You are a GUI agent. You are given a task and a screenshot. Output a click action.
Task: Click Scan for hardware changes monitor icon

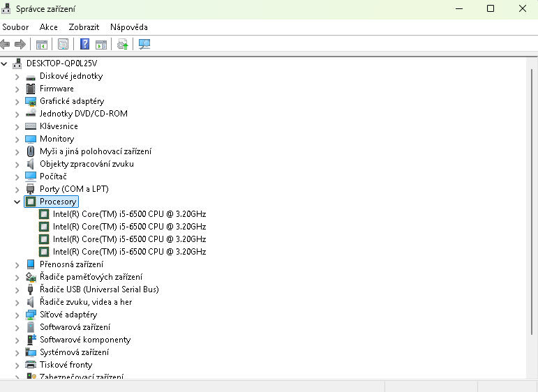144,45
